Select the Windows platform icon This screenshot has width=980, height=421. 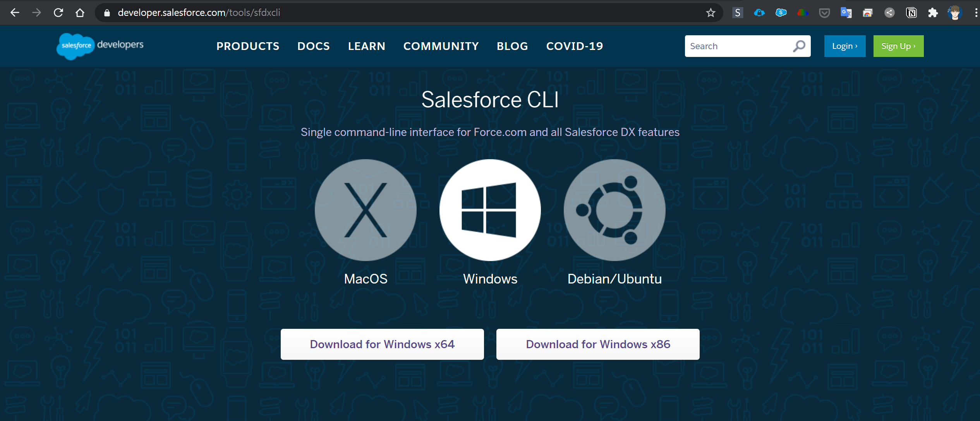[x=490, y=210]
